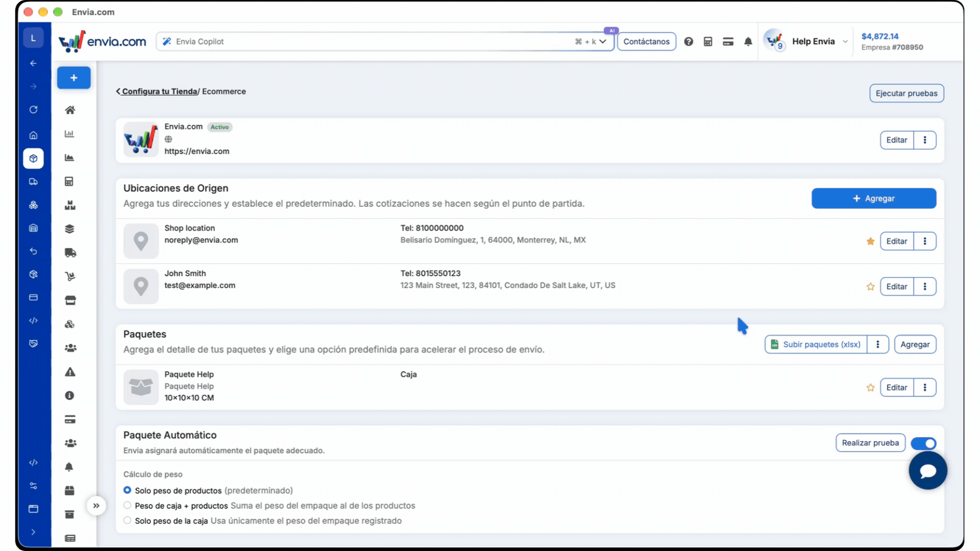980x551 pixels.
Task: Click Subir paquetes (xlsx) button
Action: coord(816,344)
